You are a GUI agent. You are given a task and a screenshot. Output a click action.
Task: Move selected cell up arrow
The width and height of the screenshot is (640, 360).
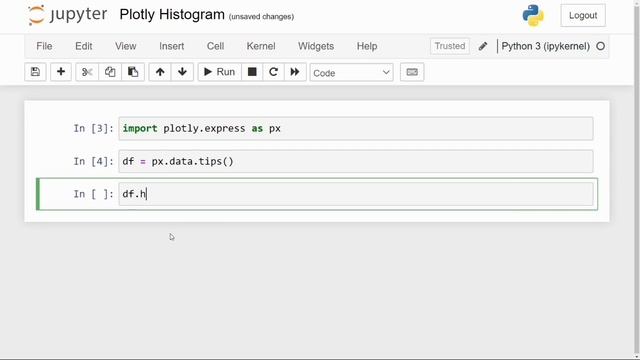point(160,72)
